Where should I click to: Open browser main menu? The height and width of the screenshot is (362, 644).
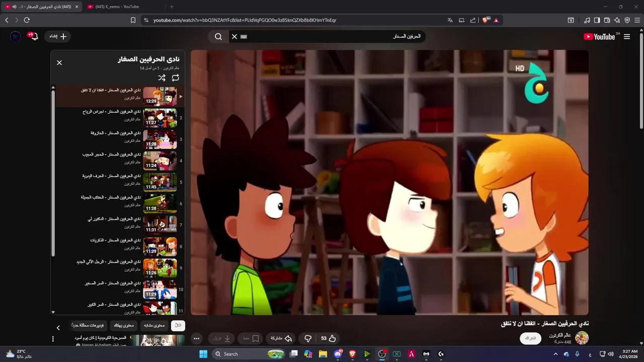pos(637,20)
